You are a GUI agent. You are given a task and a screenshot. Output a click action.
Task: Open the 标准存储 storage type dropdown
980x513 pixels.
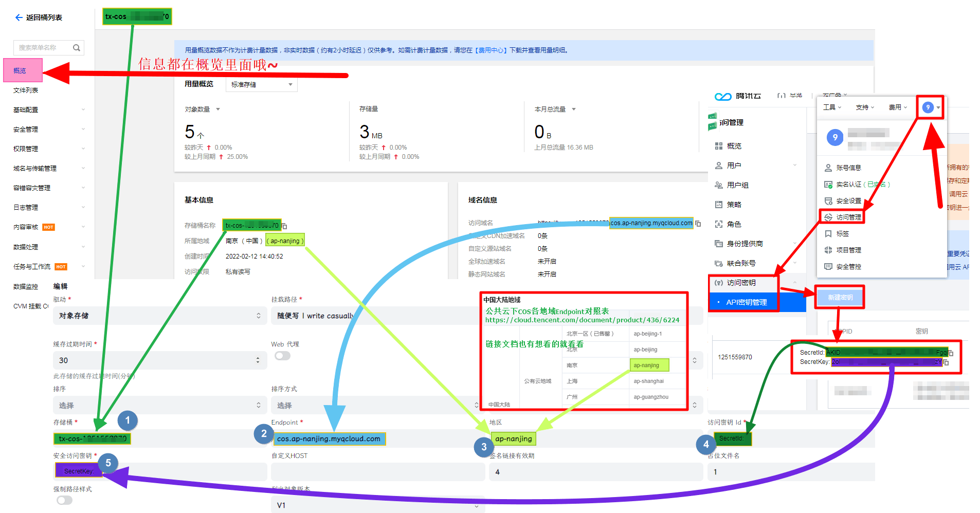pyautogui.click(x=261, y=84)
